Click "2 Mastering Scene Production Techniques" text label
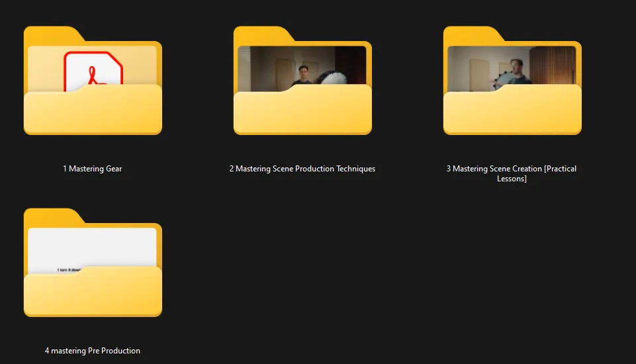636x364 pixels. (302, 169)
